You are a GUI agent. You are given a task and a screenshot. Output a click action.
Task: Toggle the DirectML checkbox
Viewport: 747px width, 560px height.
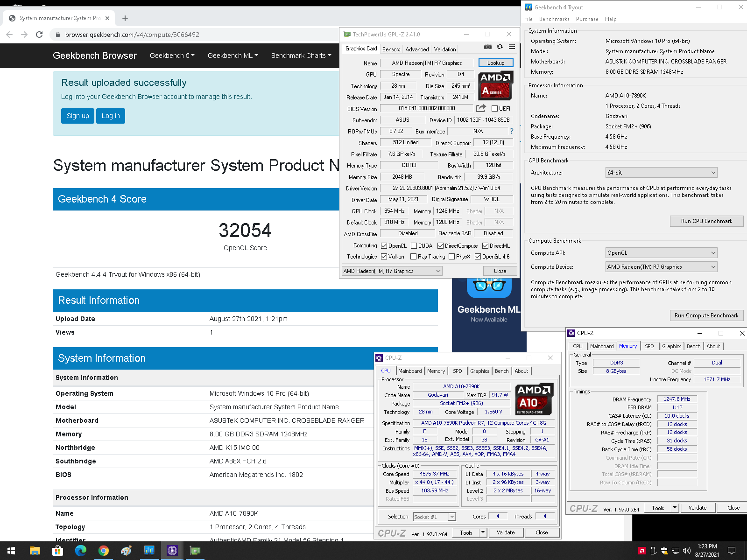click(485, 246)
